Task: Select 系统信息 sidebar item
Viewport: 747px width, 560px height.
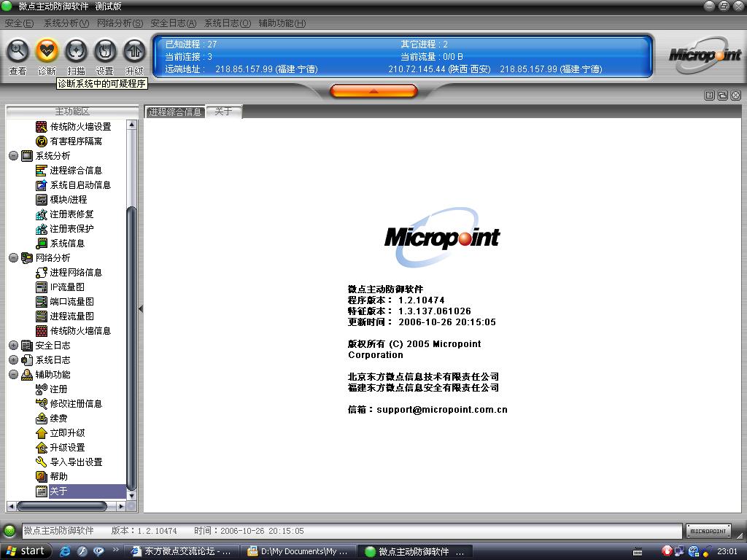Action: (61, 244)
